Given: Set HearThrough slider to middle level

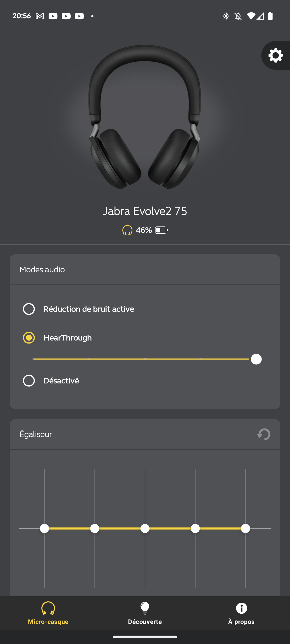Looking at the screenshot, I should pos(145,359).
